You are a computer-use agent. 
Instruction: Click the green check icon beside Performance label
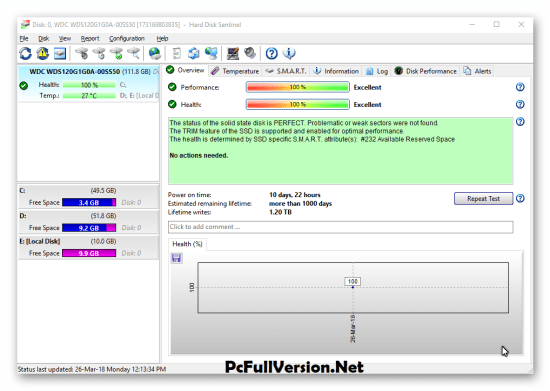(172, 87)
